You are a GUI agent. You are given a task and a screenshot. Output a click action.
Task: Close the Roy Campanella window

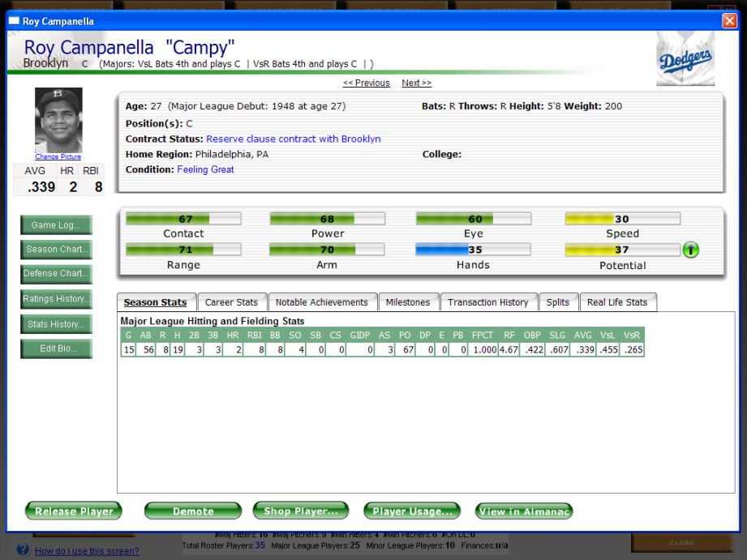pyautogui.click(x=729, y=21)
